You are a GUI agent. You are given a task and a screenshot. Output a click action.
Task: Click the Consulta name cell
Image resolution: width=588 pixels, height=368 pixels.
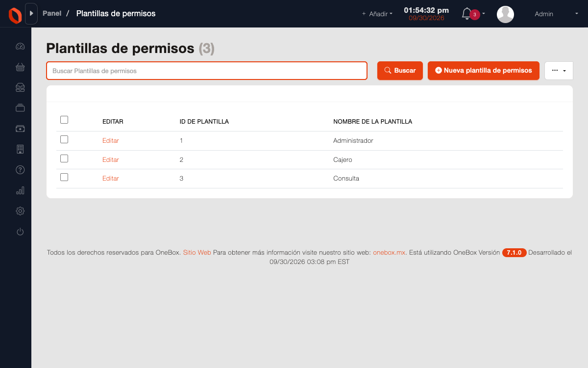click(x=346, y=179)
